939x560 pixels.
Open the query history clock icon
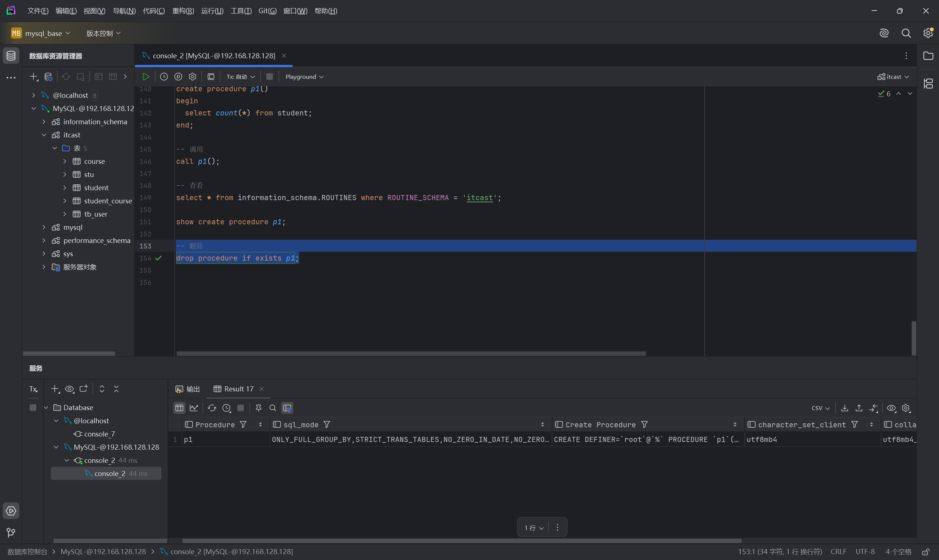pyautogui.click(x=164, y=77)
